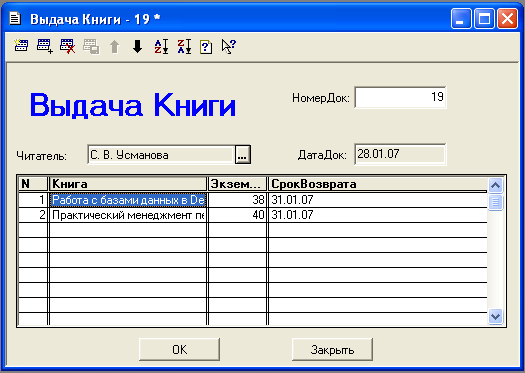Image resolution: width=525 pixels, height=373 pixels.
Task: Click row number 2 cell
Action: [x=33, y=215]
